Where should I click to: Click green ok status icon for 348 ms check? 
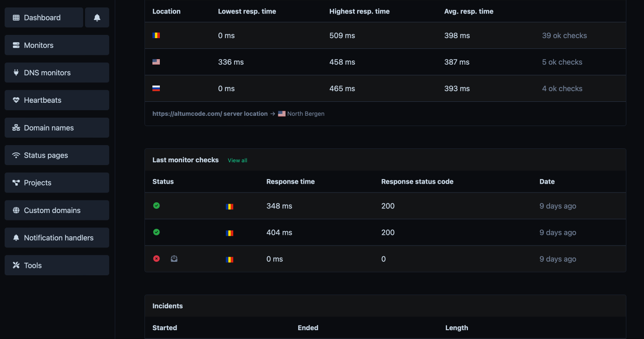(157, 206)
